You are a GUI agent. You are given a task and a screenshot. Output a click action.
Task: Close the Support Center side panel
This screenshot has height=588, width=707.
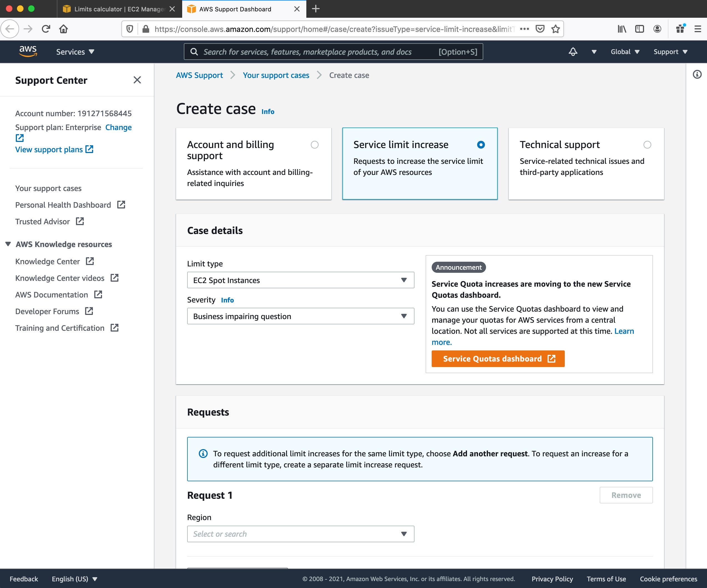click(137, 80)
